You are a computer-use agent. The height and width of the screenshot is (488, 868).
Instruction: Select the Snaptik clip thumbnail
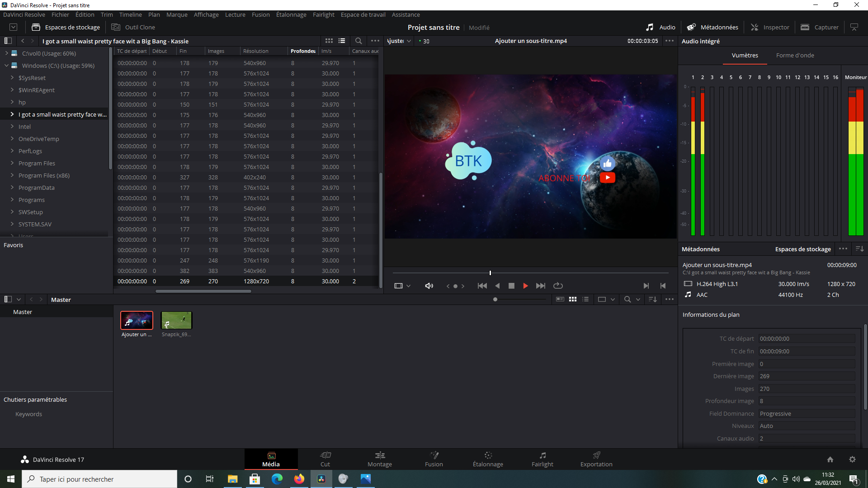(176, 320)
